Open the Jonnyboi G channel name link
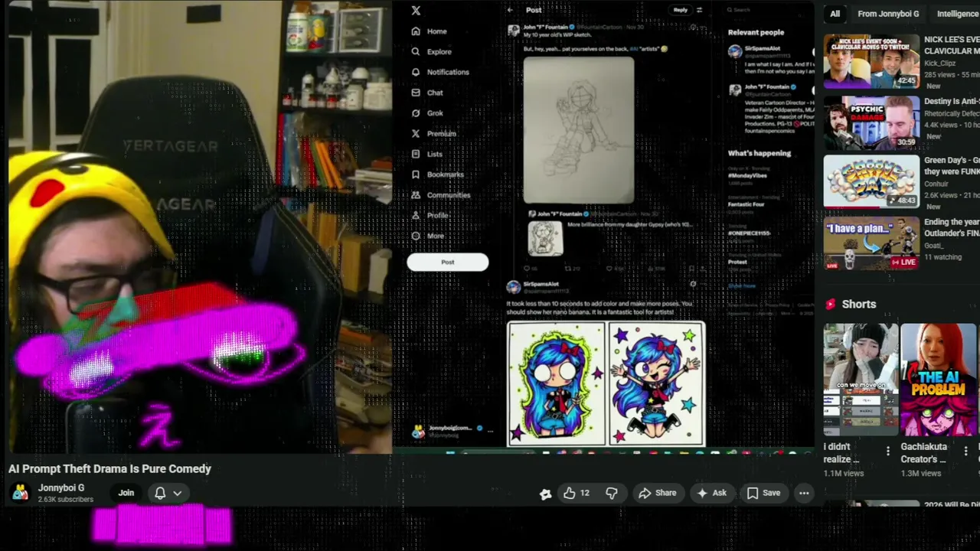980x551 pixels. tap(61, 488)
